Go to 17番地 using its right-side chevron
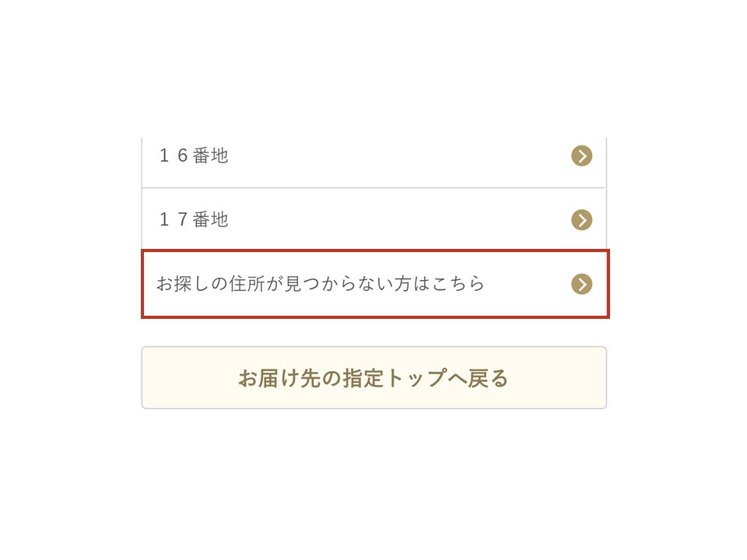 [581, 220]
